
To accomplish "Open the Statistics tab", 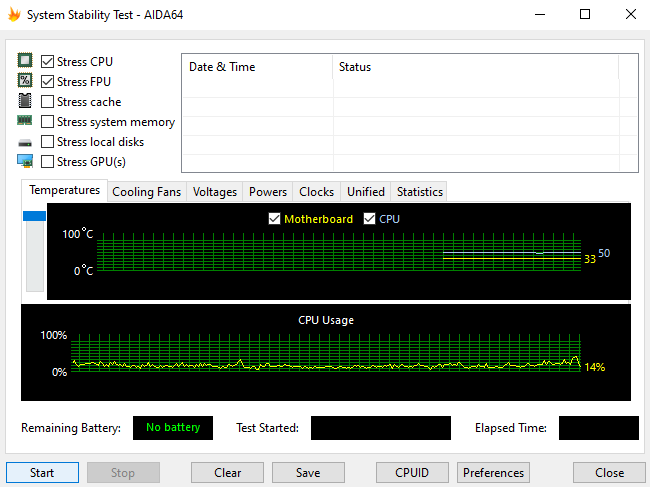I will 420,192.
